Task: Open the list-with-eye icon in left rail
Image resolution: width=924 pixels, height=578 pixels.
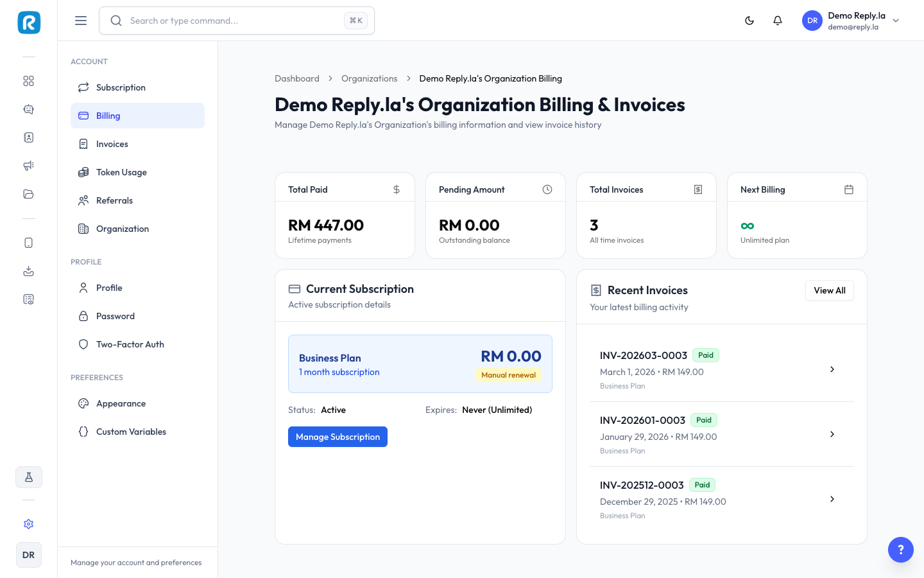Action: [28, 299]
